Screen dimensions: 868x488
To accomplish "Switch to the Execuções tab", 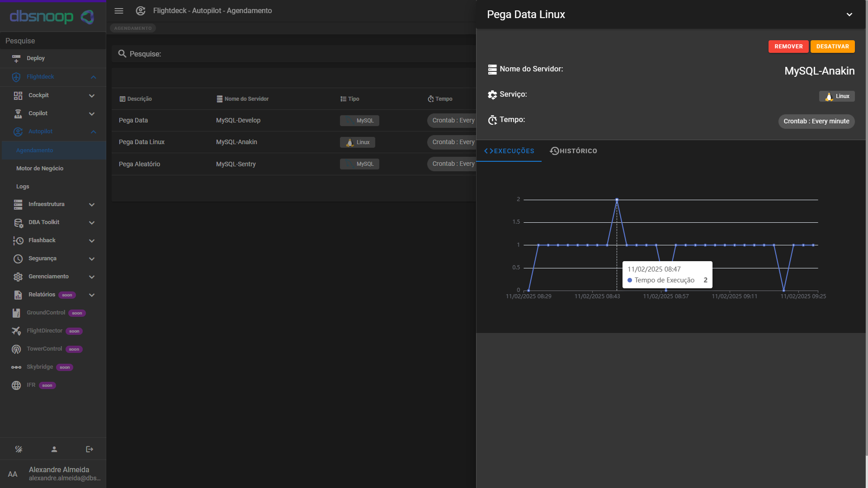I will pyautogui.click(x=509, y=151).
